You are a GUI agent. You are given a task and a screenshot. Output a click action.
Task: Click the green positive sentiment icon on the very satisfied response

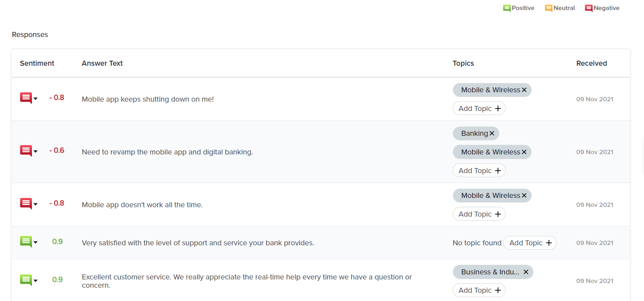(x=26, y=241)
